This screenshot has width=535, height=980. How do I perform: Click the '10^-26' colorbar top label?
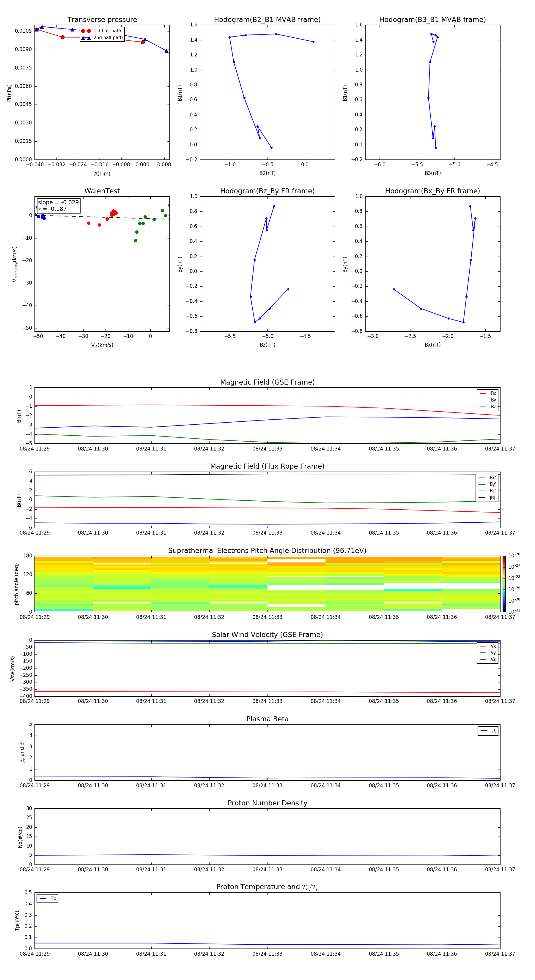(x=514, y=555)
